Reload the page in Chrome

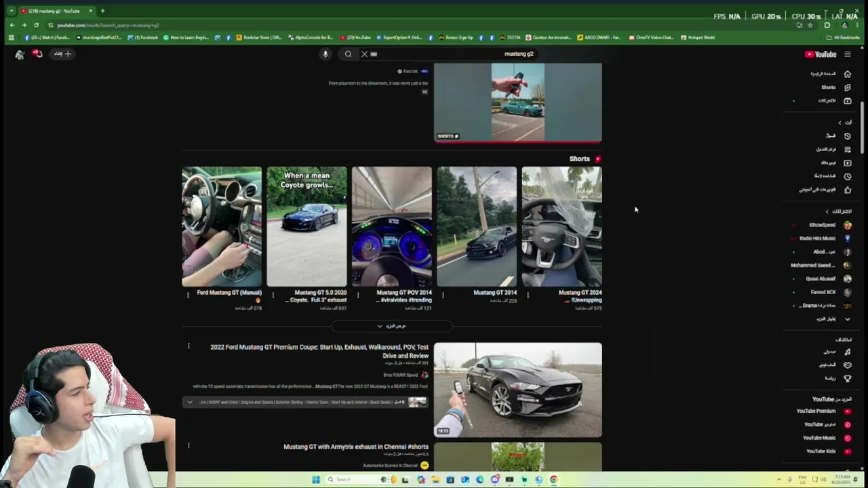click(36, 25)
